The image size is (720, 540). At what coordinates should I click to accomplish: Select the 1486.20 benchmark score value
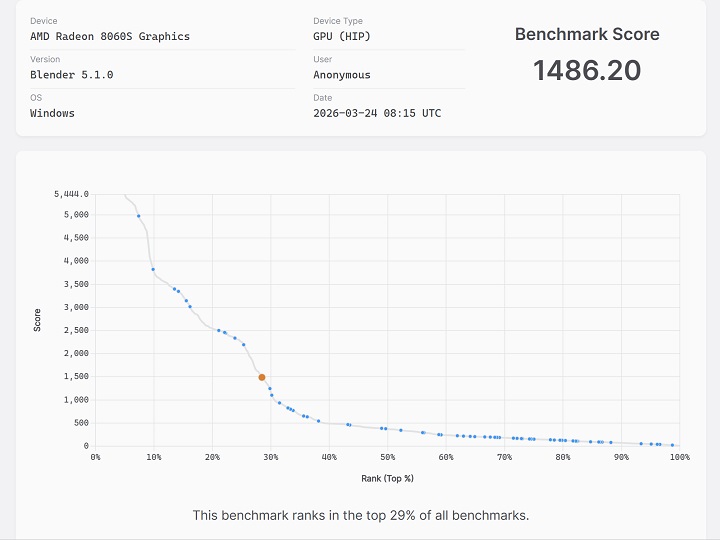pyautogui.click(x=586, y=70)
